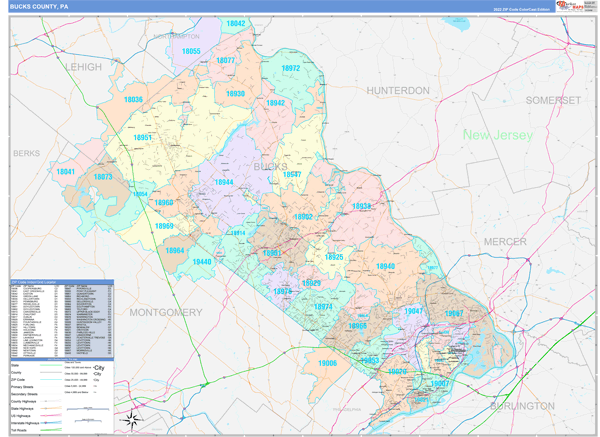Click the Montgomery county label

pyautogui.click(x=165, y=312)
